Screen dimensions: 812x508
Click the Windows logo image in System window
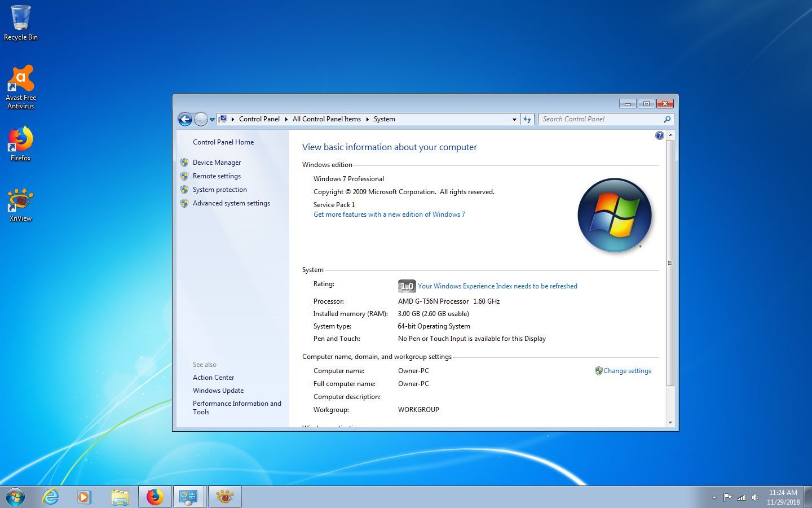(x=615, y=215)
